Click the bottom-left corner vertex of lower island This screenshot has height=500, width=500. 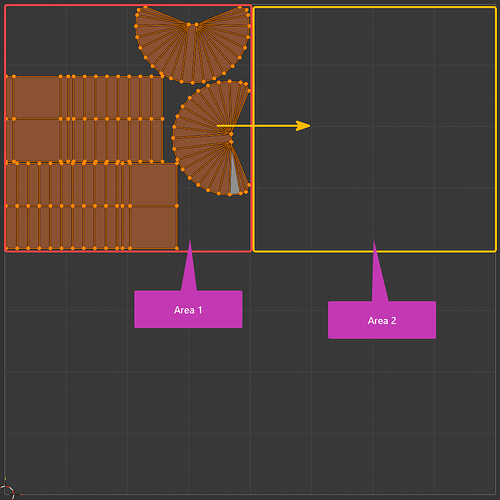[x=7, y=248]
